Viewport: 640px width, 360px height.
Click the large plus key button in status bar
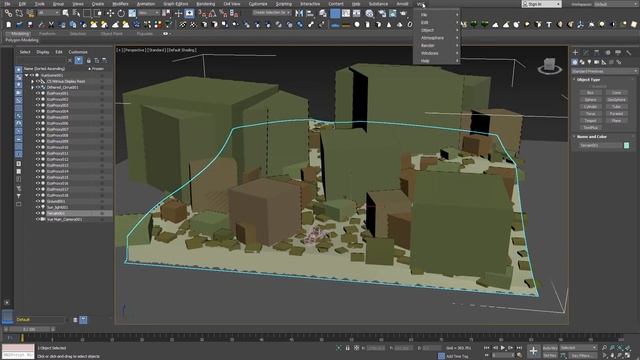pos(533,351)
